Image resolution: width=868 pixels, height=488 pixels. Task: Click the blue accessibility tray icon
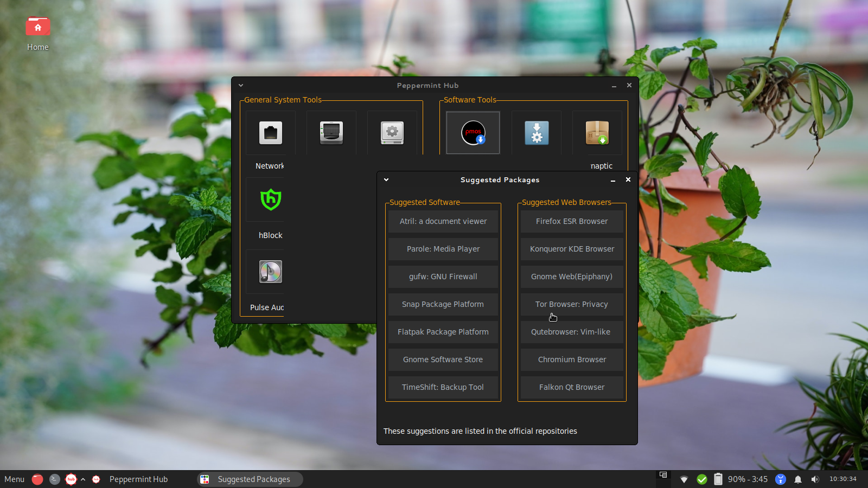coord(780,479)
